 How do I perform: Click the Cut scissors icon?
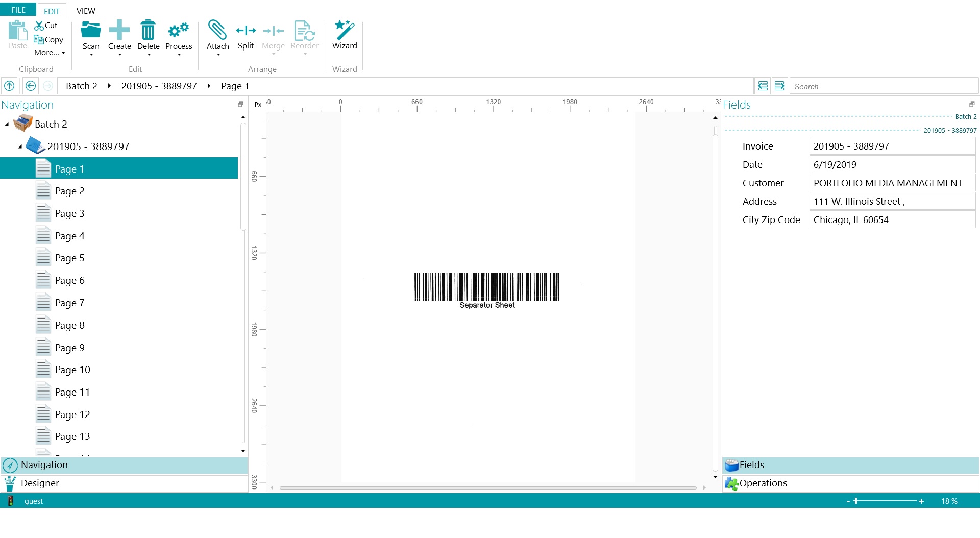click(x=39, y=26)
